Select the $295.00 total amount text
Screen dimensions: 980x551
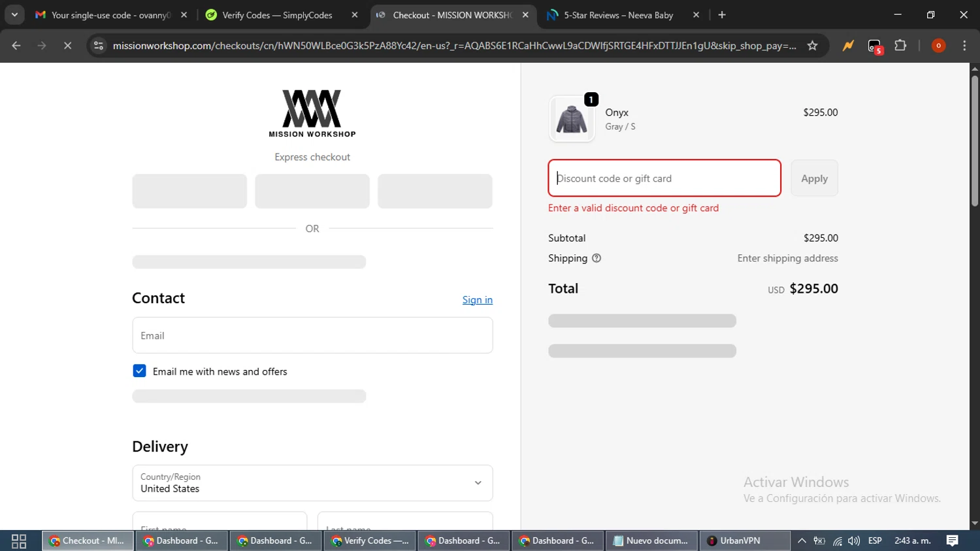click(813, 288)
